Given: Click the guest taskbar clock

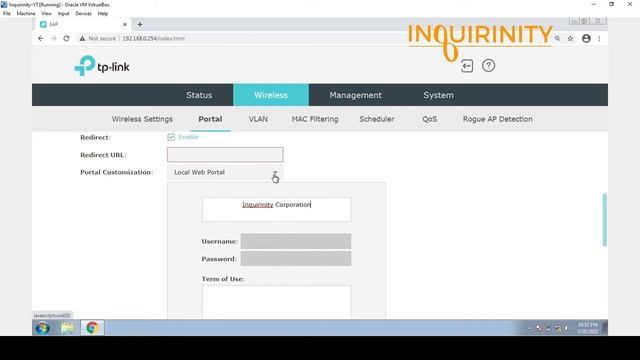Looking at the screenshot, I should [588, 328].
